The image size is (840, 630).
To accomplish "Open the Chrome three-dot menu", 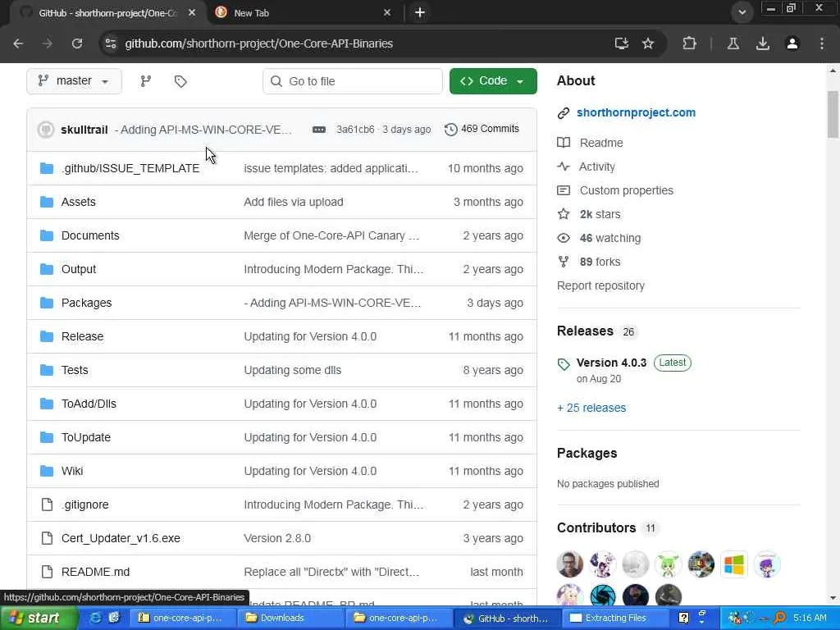I will click(822, 43).
